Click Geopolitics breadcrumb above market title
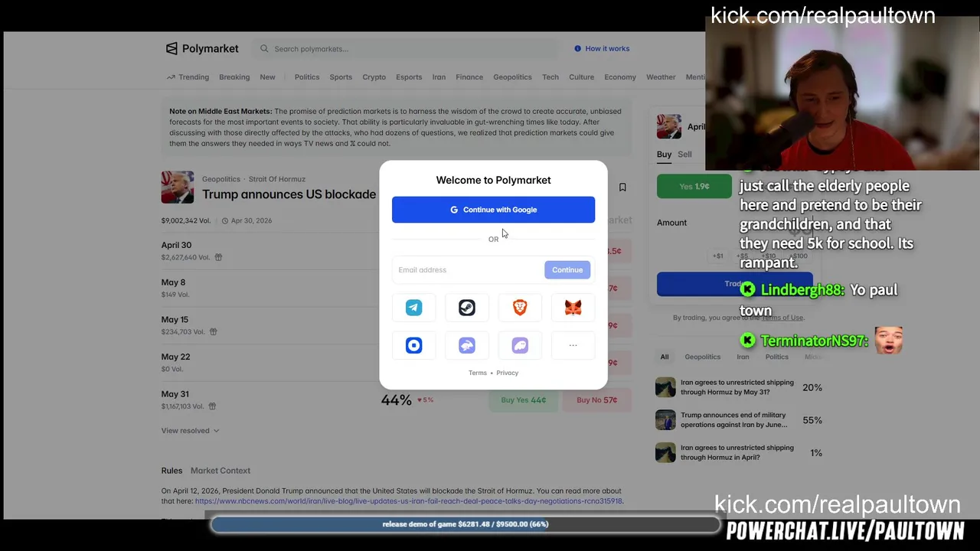980x551 pixels. [x=221, y=179]
